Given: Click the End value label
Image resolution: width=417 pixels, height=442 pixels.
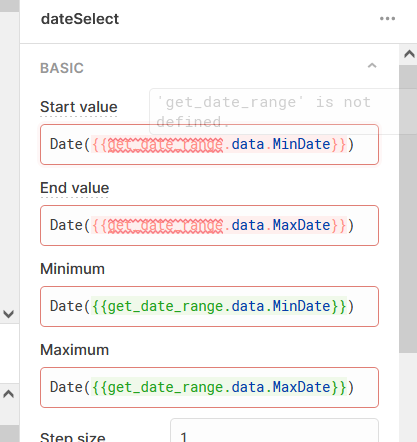Looking at the screenshot, I should coord(75,188).
